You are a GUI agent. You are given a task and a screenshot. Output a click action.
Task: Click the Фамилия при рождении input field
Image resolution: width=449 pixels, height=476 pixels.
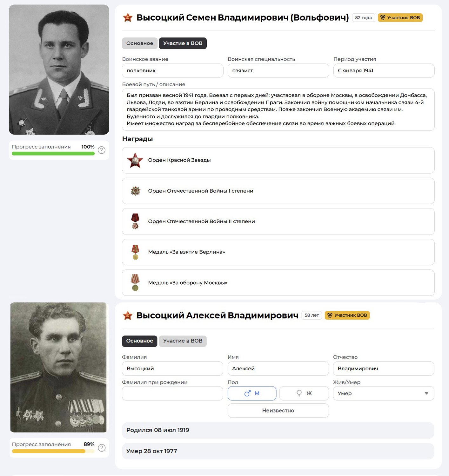click(172, 393)
